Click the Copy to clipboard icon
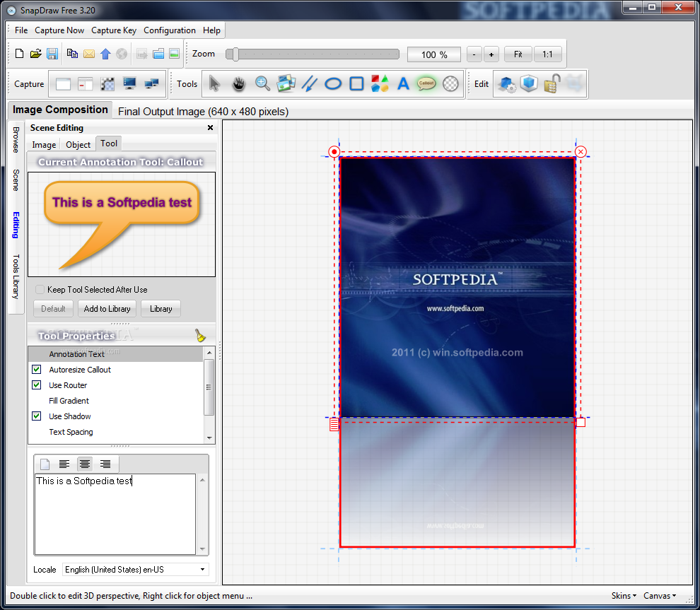The height and width of the screenshot is (610, 700). 72,54
